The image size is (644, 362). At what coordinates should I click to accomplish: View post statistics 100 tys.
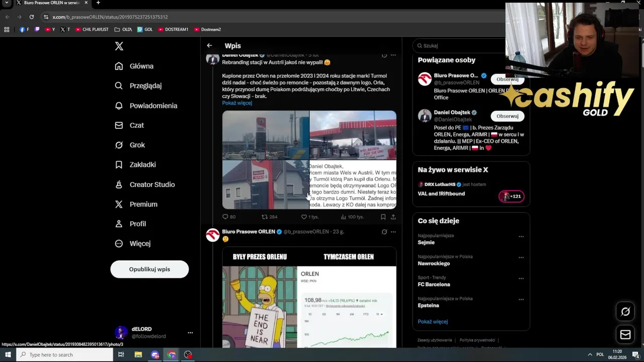(x=352, y=217)
